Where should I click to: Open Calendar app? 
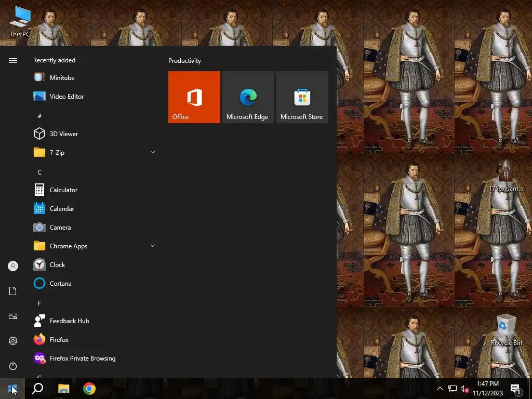pos(95,209)
